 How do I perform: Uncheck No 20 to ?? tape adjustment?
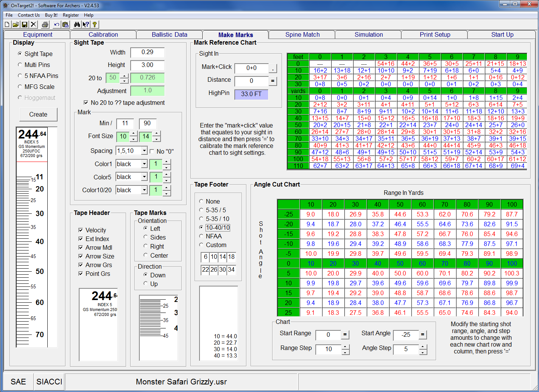tap(86, 103)
